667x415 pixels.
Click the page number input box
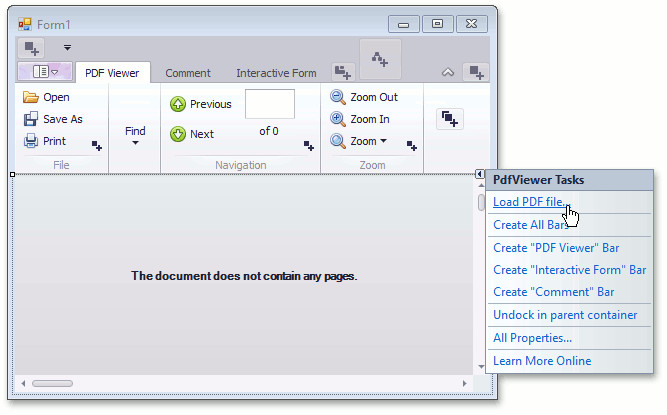point(270,104)
